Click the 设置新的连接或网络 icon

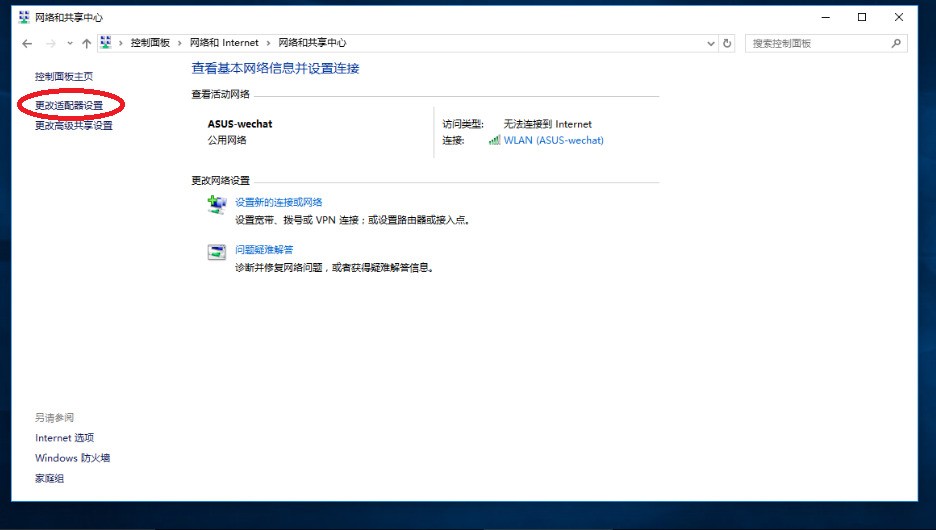tap(217, 204)
